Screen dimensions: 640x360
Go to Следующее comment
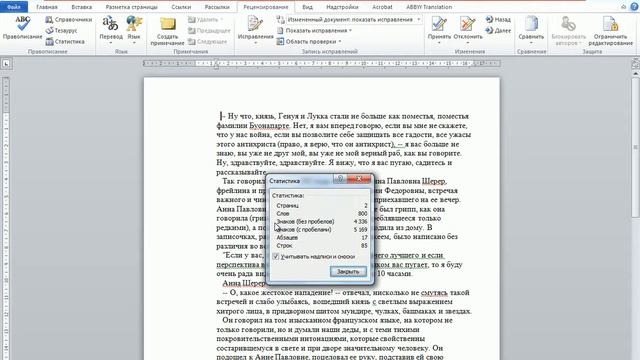click(207, 42)
